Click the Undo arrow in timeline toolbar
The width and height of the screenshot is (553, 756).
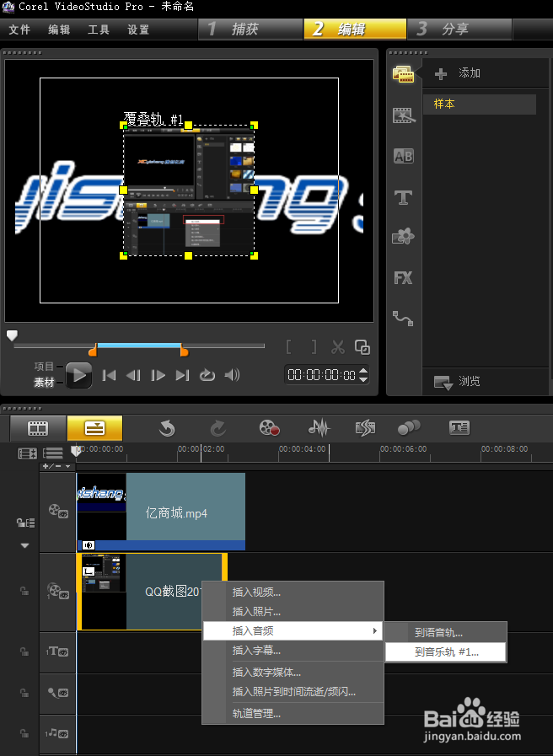click(x=167, y=427)
